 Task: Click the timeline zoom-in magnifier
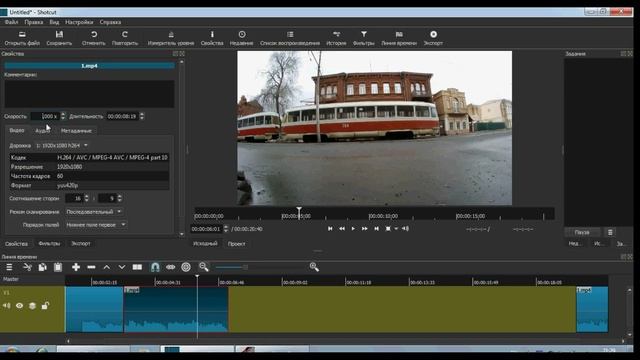(x=314, y=267)
